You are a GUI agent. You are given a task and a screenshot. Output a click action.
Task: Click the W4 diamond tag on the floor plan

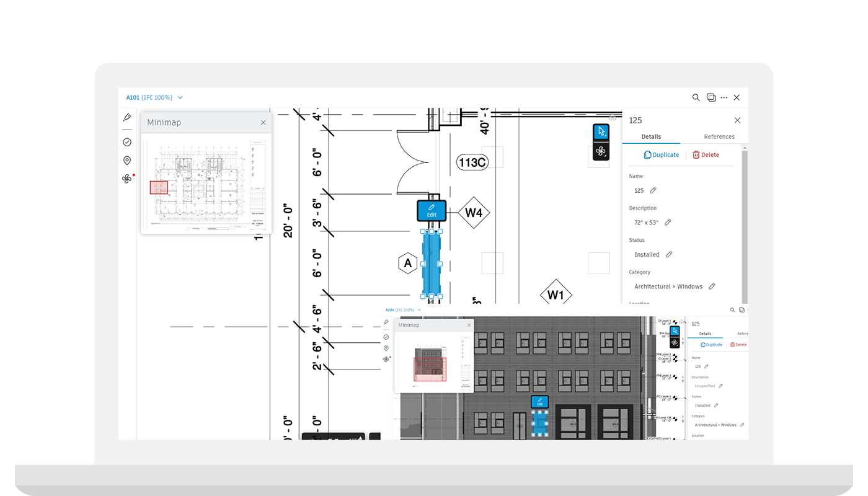(474, 213)
